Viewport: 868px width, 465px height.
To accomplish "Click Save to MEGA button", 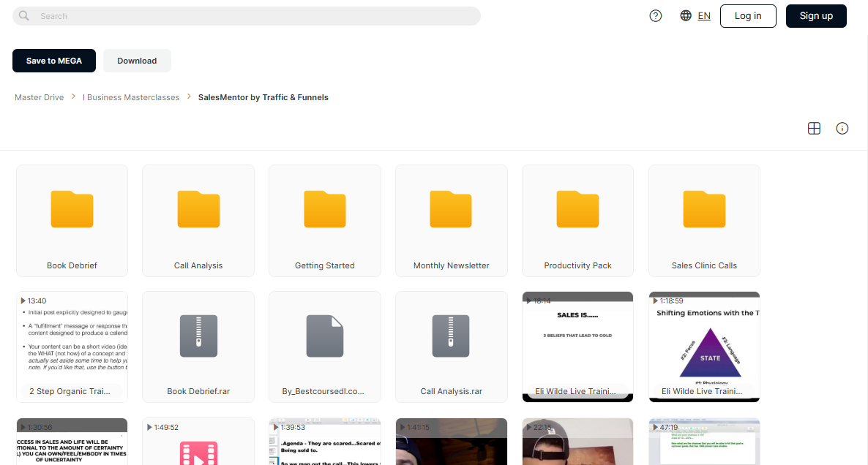I will point(53,61).
